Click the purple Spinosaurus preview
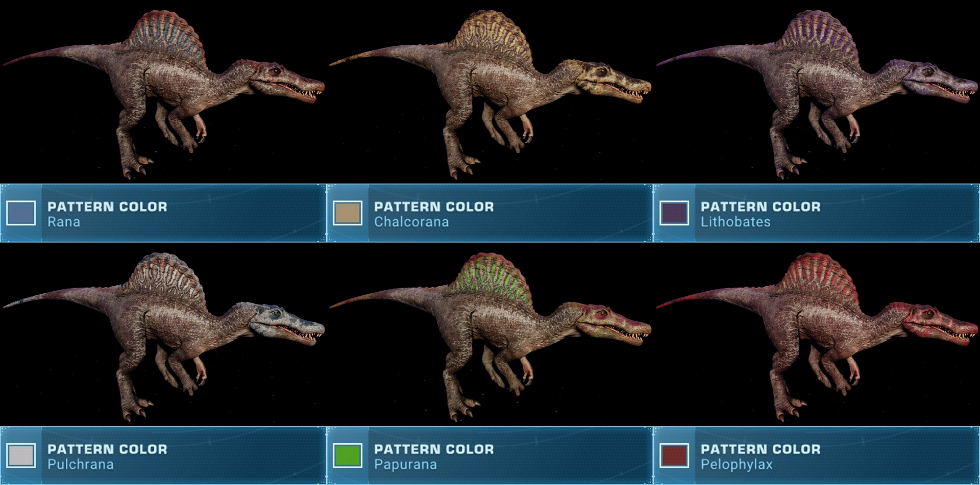The width and height of the screenshot is (980, 485). tap(817, 94)
